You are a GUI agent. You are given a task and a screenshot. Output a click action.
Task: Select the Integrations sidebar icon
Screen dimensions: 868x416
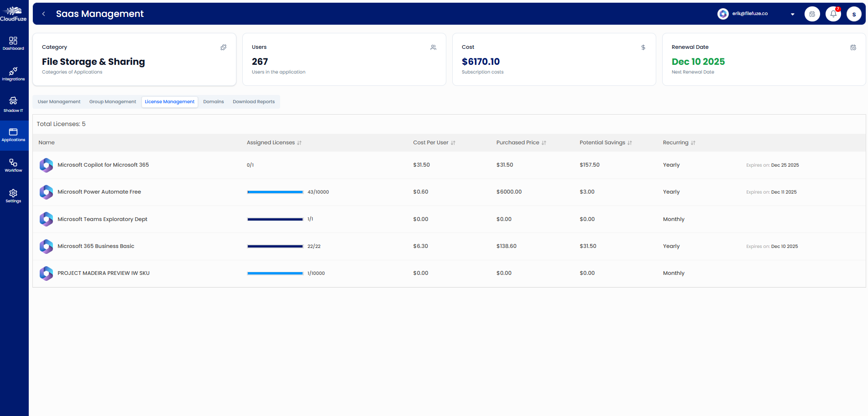pyautogui.click(x=13, y=73)
